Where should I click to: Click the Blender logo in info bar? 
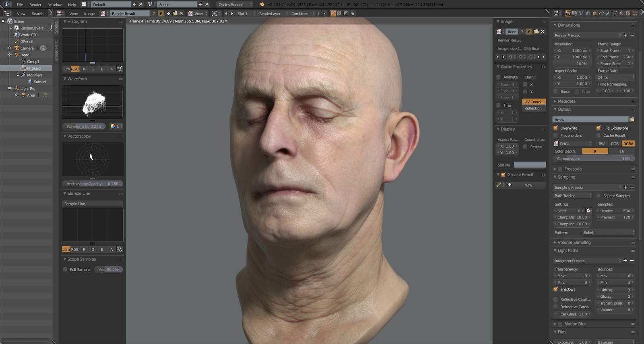tap(262, 4)
